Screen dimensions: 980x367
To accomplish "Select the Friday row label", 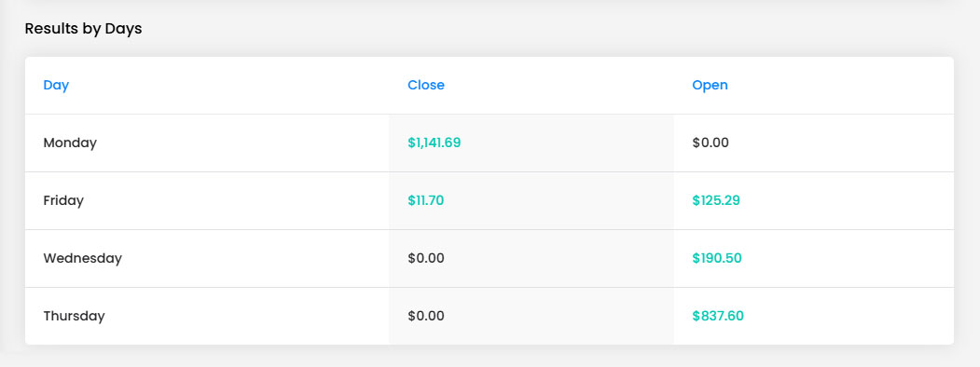I will pyautogui.click(x=63, y=200).
